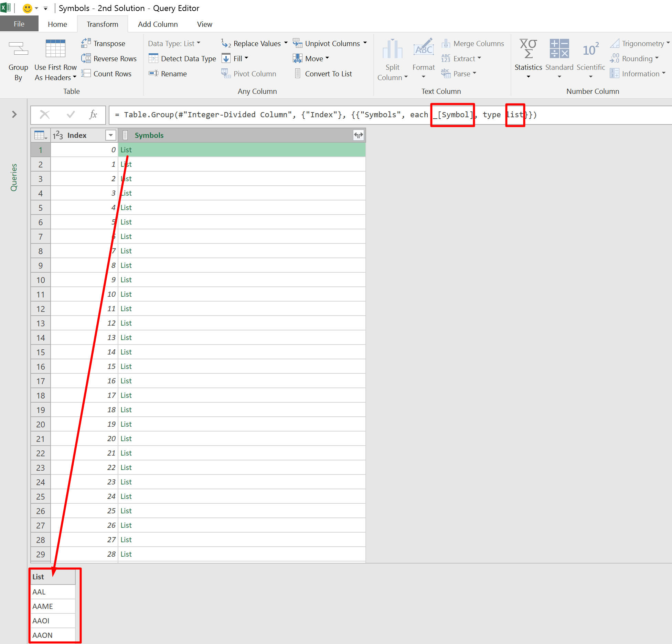The width and height of the screenshot is (672, 644).
Task: Click the Fill down icon
Action: point(226,58)
